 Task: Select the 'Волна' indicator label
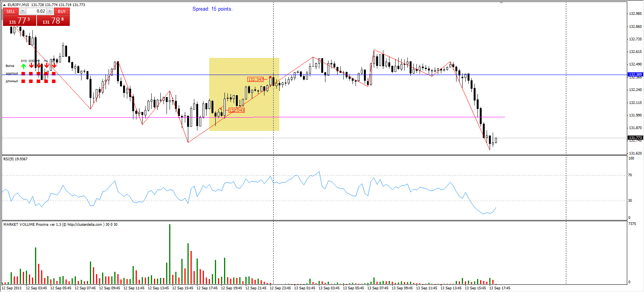pos(10,66)
